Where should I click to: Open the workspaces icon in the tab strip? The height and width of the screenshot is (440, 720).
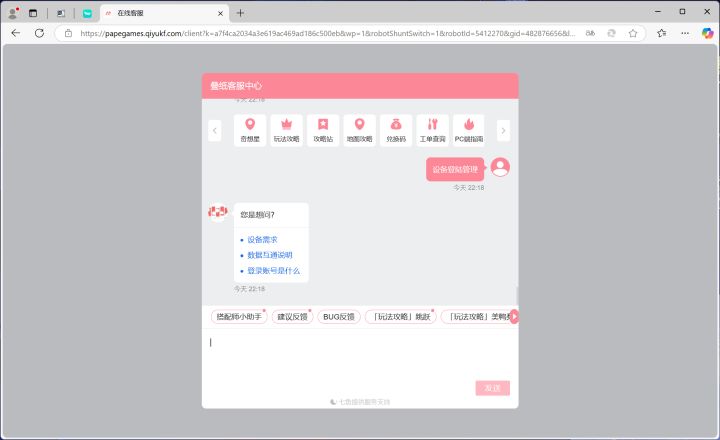[61, 13]
